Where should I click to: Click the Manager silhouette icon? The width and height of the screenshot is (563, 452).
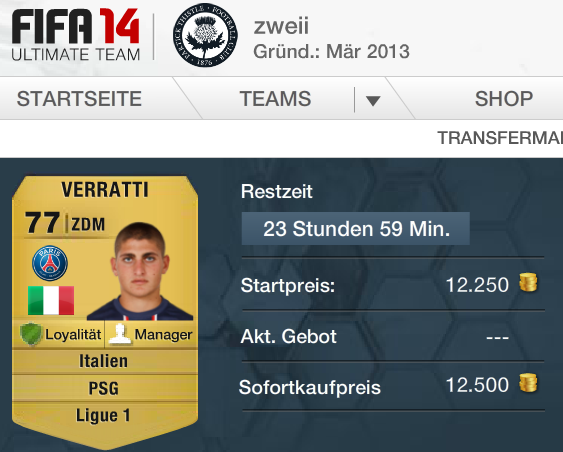(x=120, y=334)
